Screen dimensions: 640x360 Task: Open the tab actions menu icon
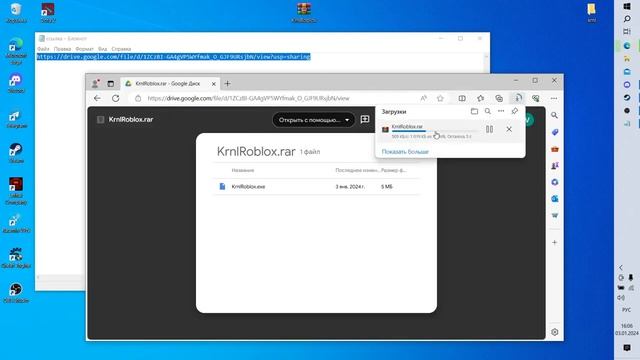(x=111, y=84)
